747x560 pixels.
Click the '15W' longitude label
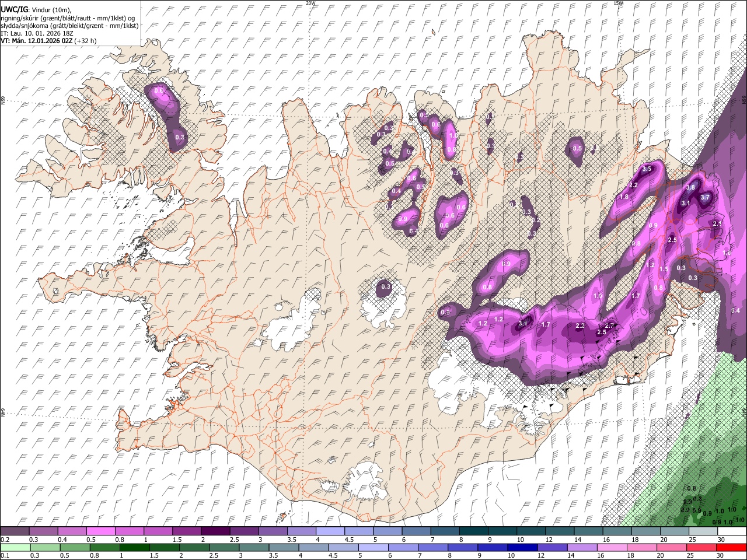[619, 3]
